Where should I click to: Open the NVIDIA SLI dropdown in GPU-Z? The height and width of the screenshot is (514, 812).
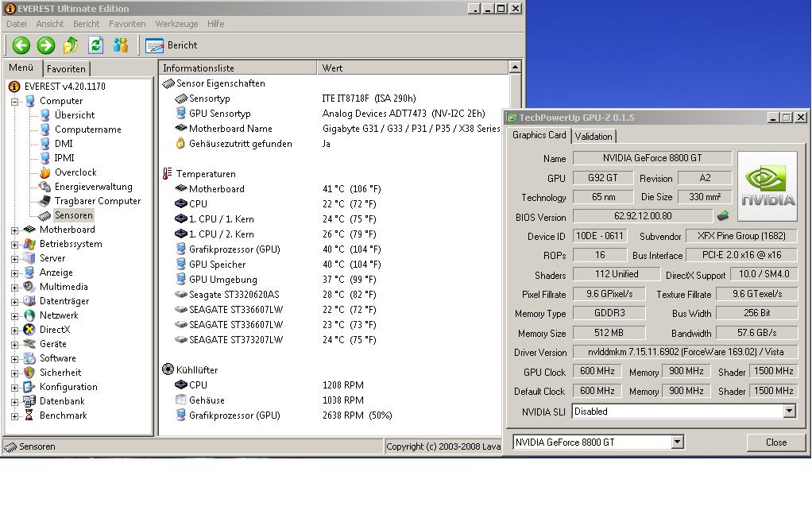click(789, 412)
